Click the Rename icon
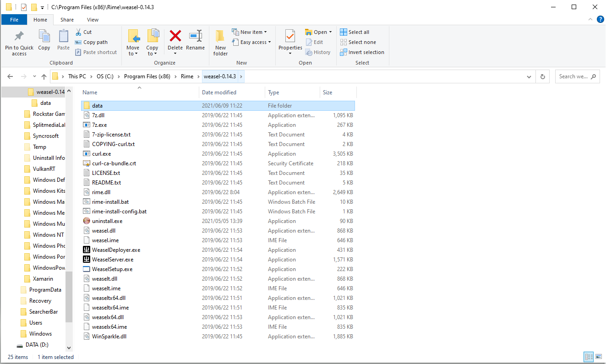This screenshot has width=606, height=364. 196,36
